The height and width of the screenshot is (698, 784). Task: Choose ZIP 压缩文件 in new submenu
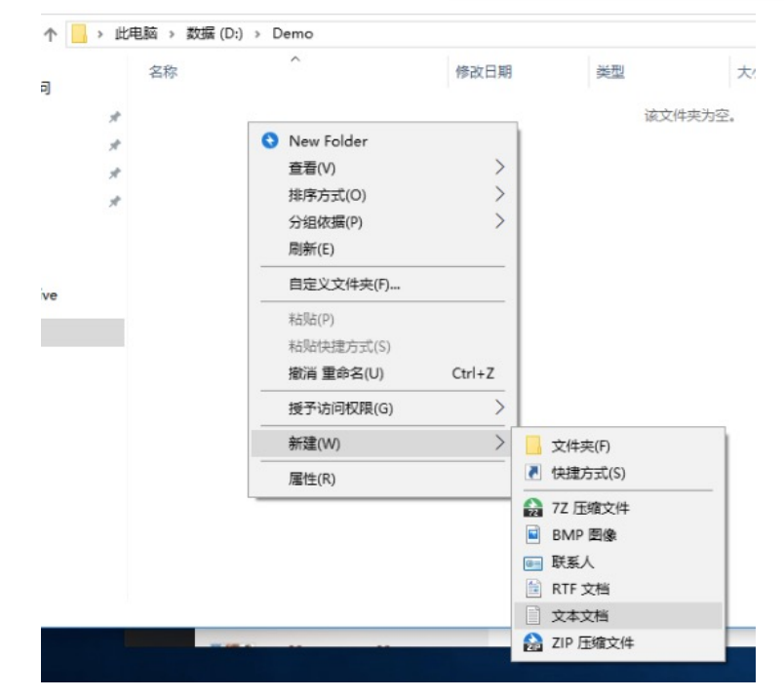tap(618, 643)
